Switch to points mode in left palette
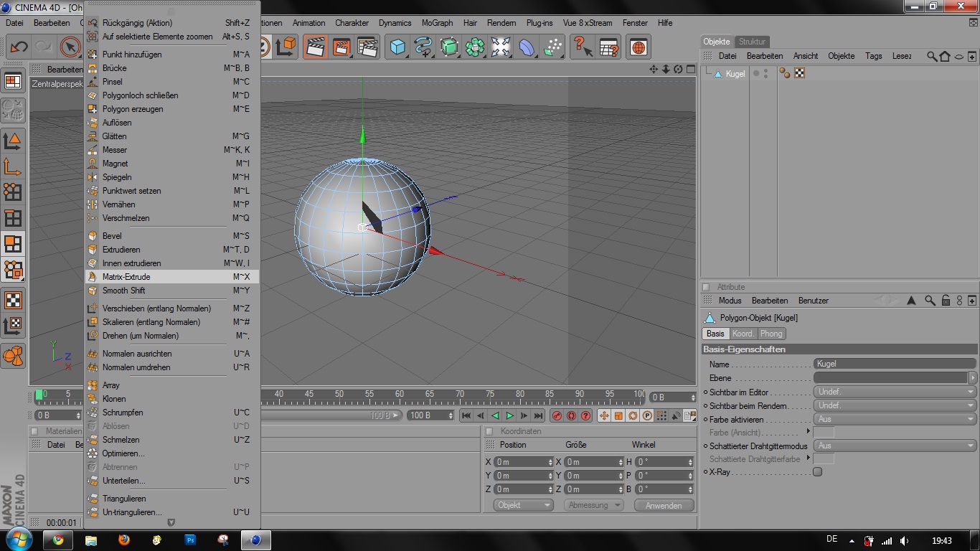The width and height of the screenshot is (980, 551). 13,192
